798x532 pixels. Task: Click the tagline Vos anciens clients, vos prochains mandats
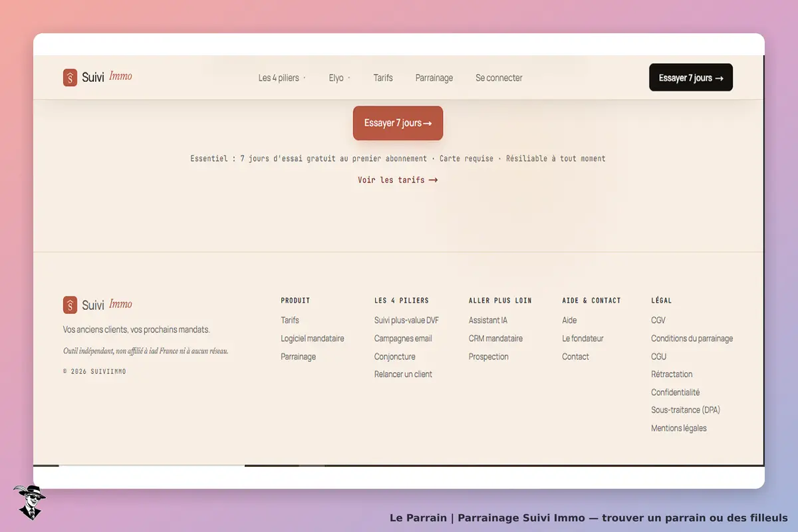(136, 330)
